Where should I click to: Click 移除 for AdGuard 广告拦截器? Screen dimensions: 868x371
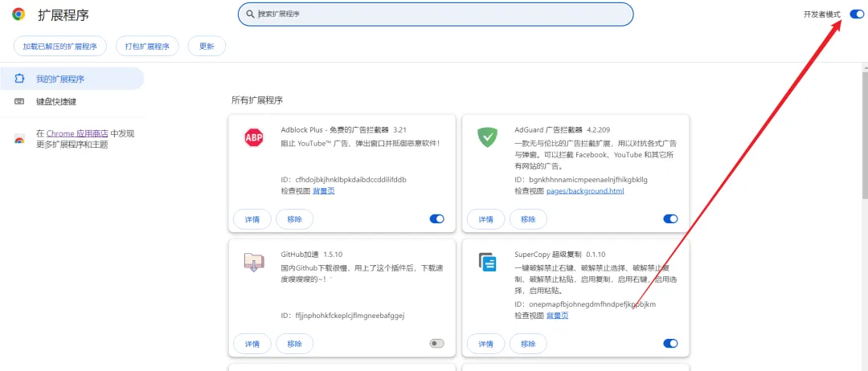(x=528, y=219)
